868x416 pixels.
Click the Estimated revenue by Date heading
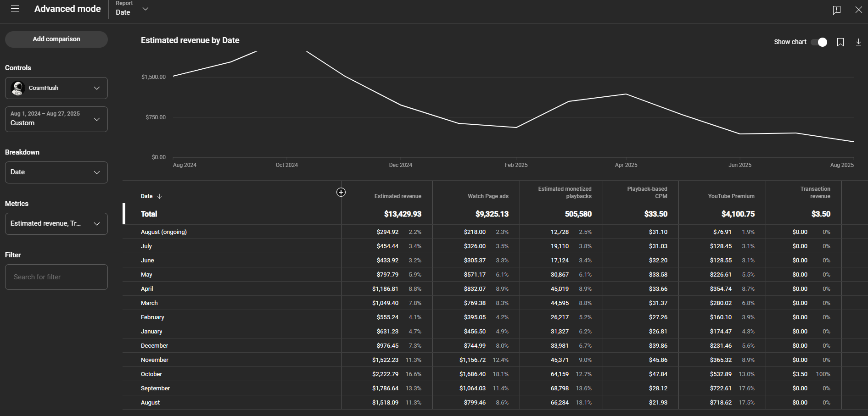190,40
